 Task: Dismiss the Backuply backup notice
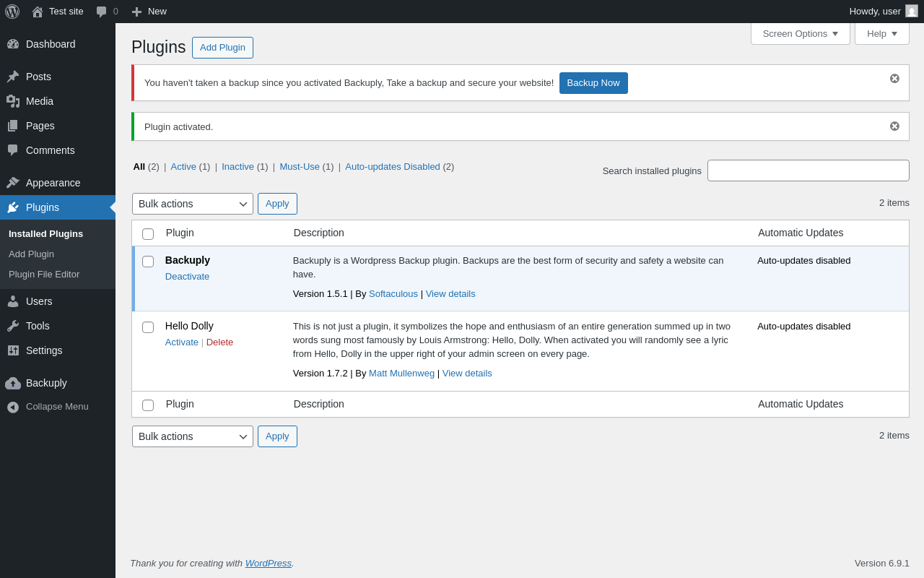[894, 79]
